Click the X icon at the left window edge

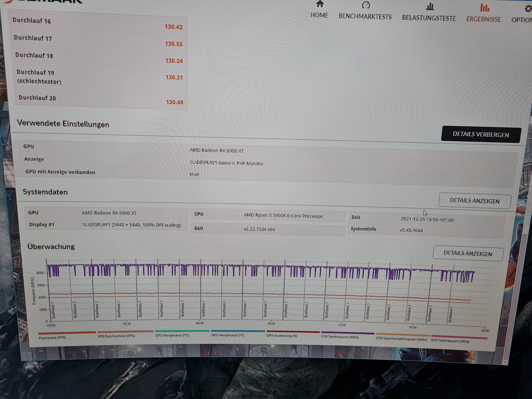tap(3, 95)
